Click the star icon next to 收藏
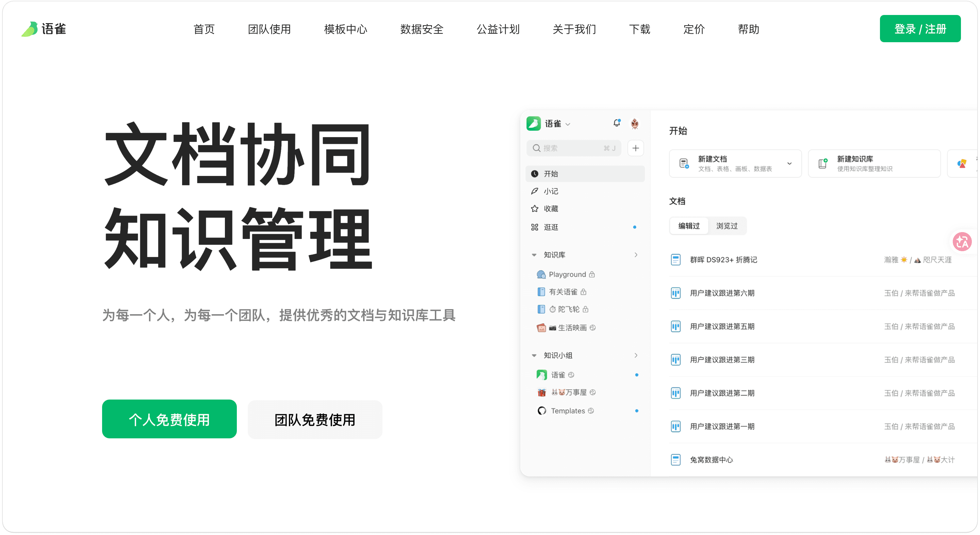This screenshot has width=980, height=535. [535, 209]
